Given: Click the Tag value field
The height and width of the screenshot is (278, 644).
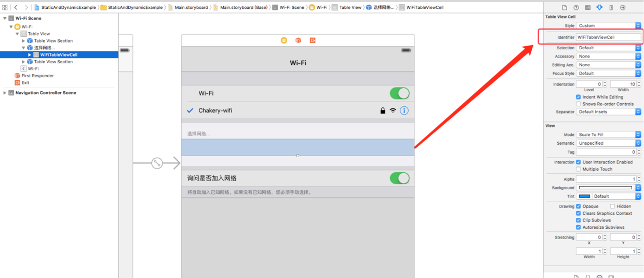Looking at the screenshot, I should pyautogui.click(x=606, y=152).
